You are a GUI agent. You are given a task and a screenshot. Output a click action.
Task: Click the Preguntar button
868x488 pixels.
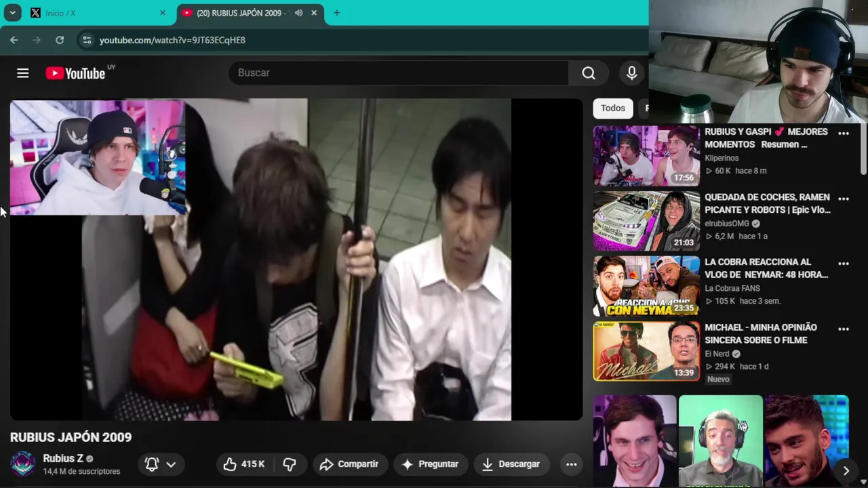click(431, 464)
